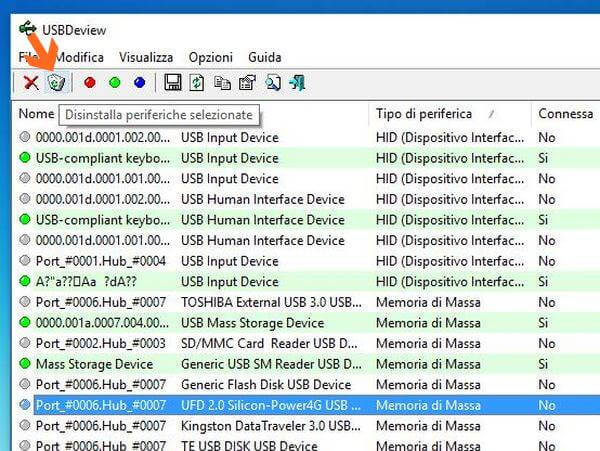Click the copy selected items icon
The height and width of the screenshot is (451, 600).
(222, 83)
